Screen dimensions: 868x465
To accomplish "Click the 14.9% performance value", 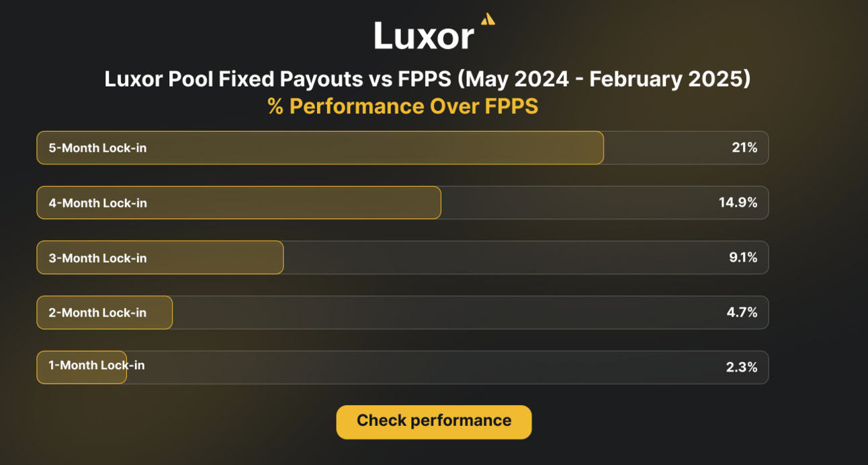I will (x=738, y=203).
